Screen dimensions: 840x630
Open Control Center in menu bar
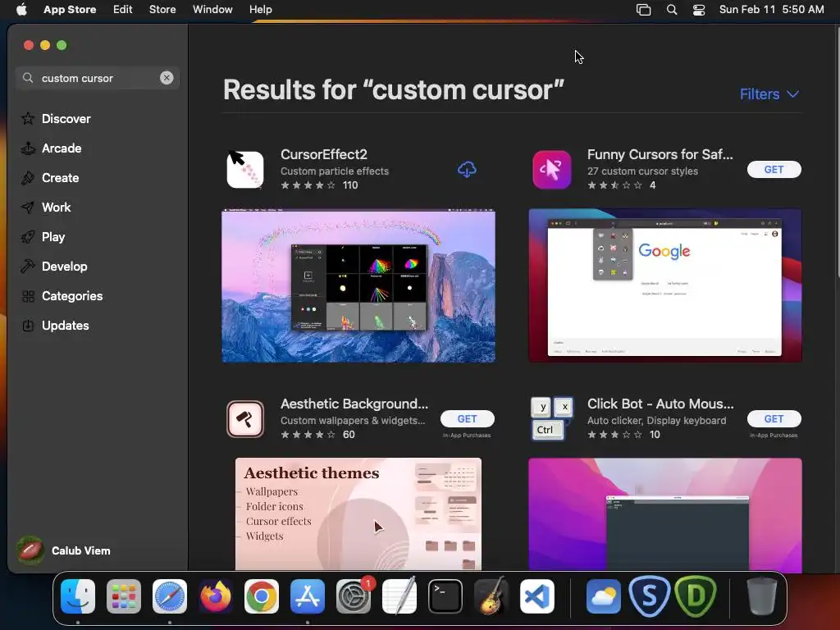coord(699,10)
